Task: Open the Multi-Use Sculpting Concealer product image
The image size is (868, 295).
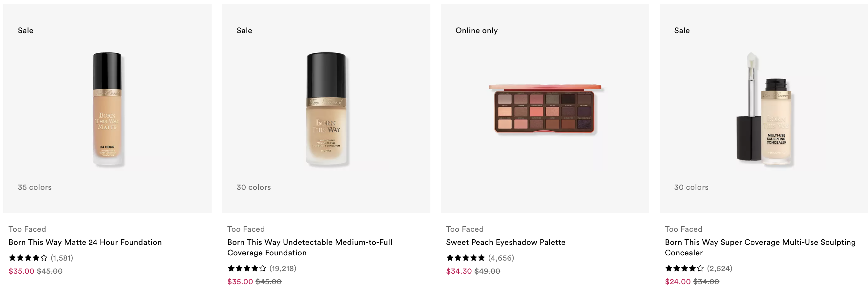Action: pyautogui.click(x=764, y=108)
